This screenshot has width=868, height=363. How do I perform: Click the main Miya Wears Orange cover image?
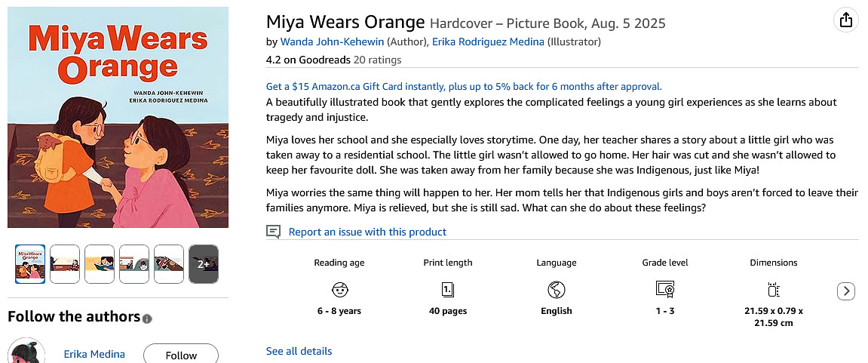(x=118, y=117)
